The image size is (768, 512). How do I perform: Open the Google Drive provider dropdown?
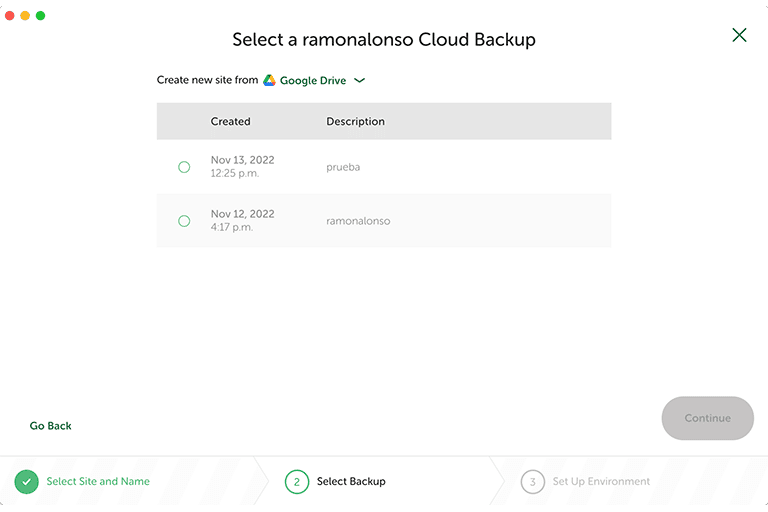click(x=314, y=80)
